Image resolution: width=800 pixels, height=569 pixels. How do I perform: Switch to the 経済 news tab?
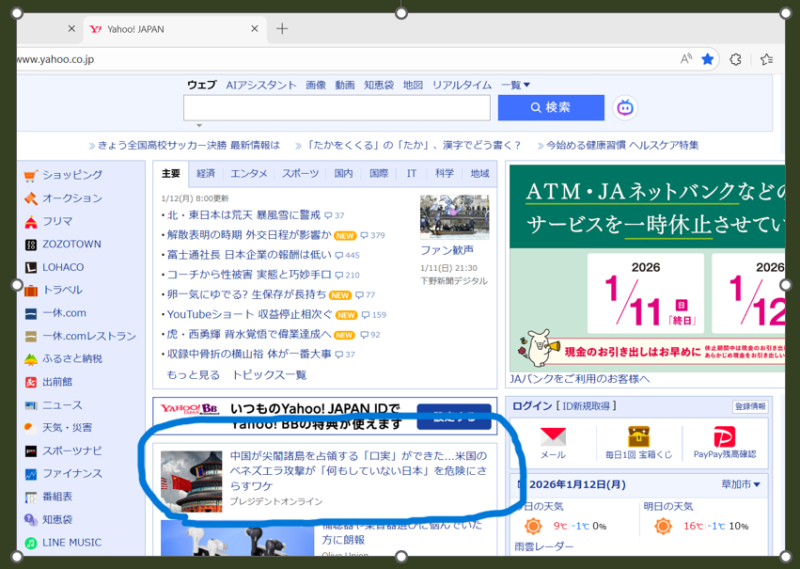click(206, 173)
